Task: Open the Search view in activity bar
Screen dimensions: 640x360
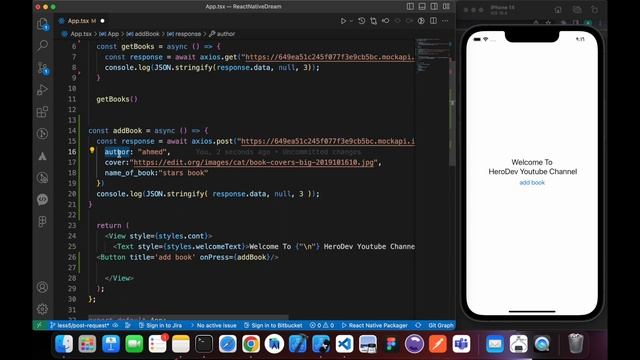Action: click(42, 45)
